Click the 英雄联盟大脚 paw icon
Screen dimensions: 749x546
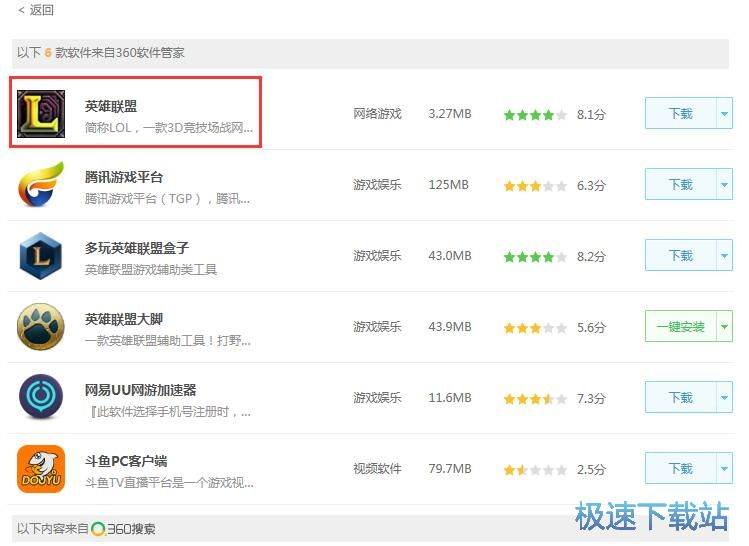[x=41, y=327]
